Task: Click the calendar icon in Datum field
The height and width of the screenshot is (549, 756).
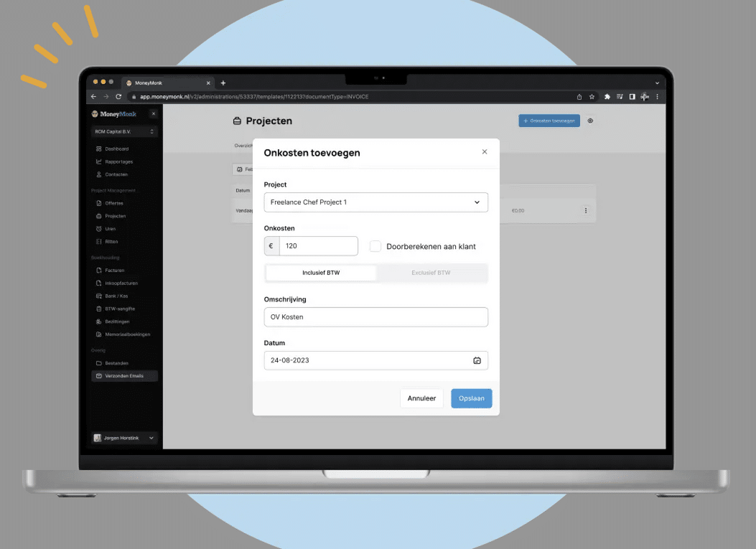Action: click(x=477, y=360)
